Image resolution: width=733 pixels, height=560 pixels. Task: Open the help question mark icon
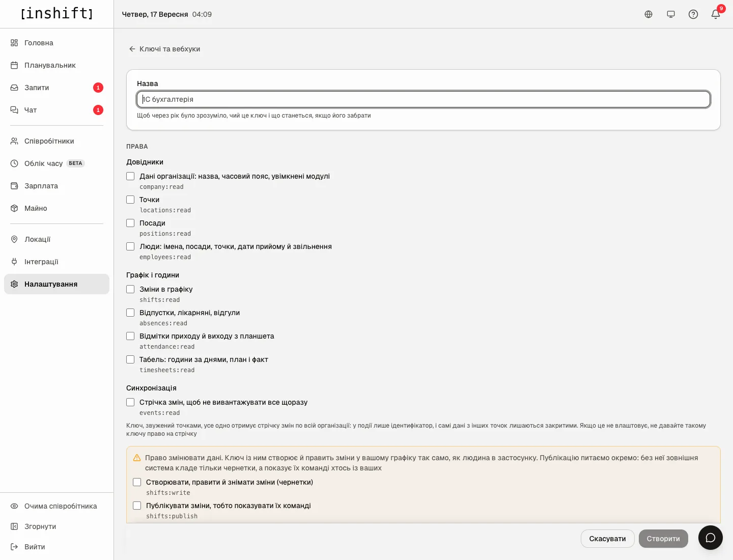(693, 14)
